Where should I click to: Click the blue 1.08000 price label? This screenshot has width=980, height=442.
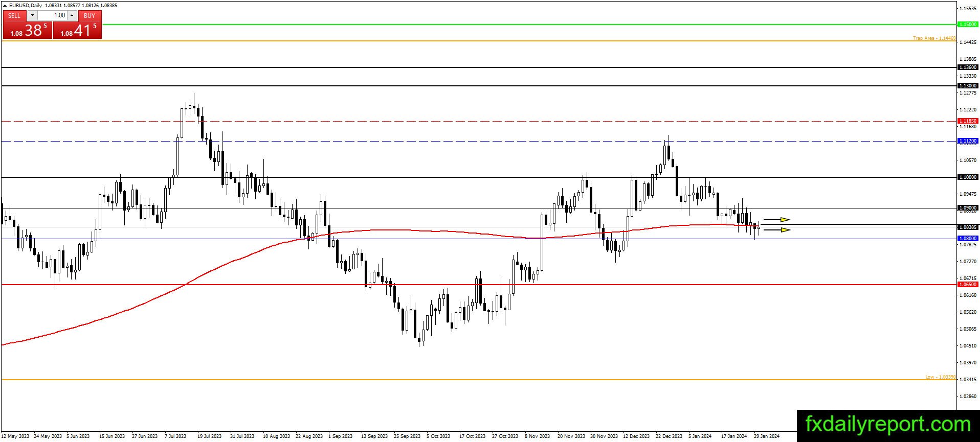click(x=968, y=239)
